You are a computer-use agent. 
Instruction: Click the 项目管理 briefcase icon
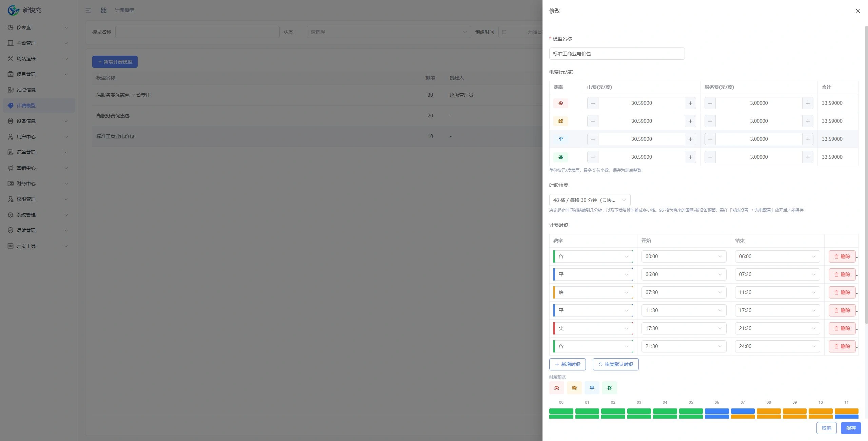[x=11, y=74]
